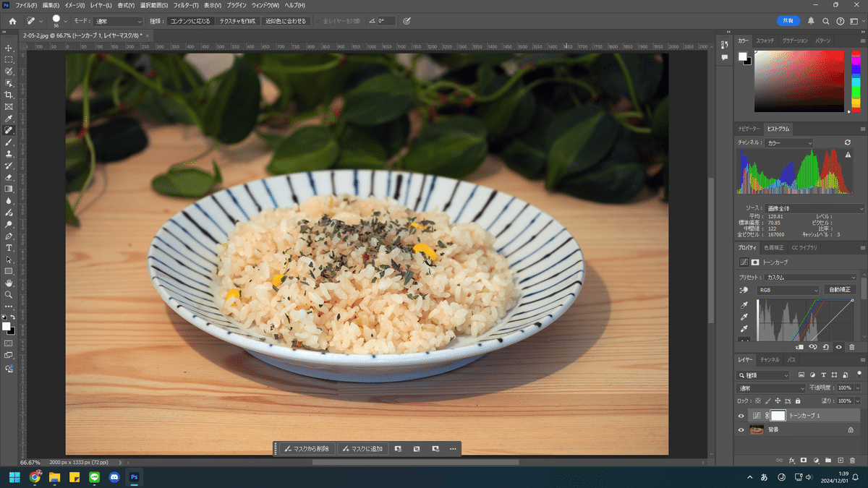The height and width of the screenshot is (488, 868).
Task: Reset adjustment defaults in Properties panel
Action: point(825,347)
